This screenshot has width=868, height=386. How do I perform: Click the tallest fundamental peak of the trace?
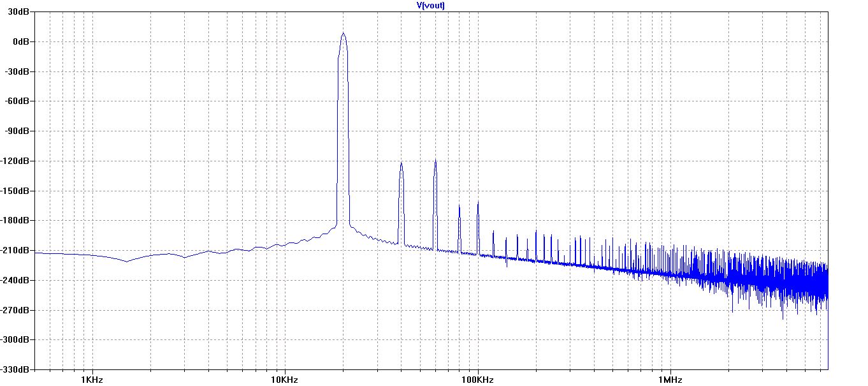click(x=343, y=34)
